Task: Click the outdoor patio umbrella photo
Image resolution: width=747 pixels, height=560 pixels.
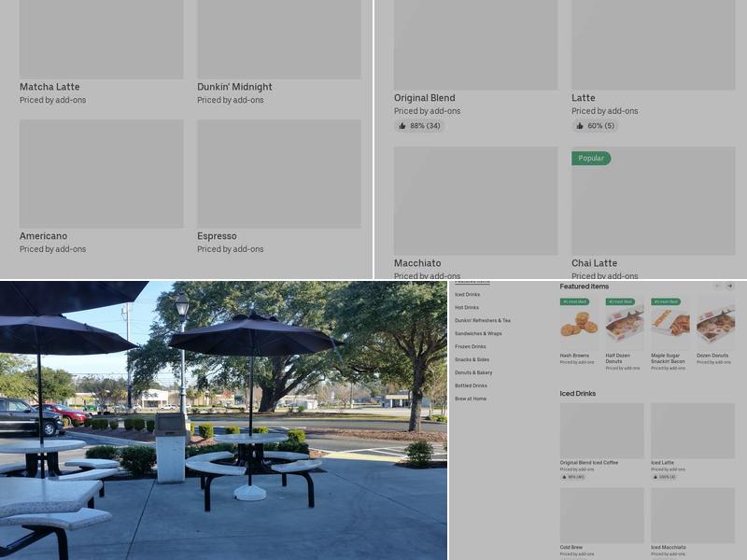Action: point(223,420)
